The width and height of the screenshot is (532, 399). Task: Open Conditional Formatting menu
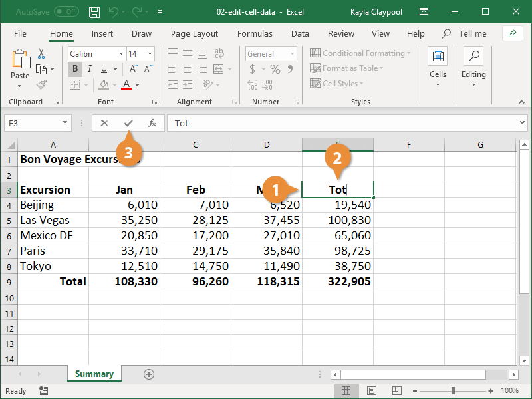360,53
